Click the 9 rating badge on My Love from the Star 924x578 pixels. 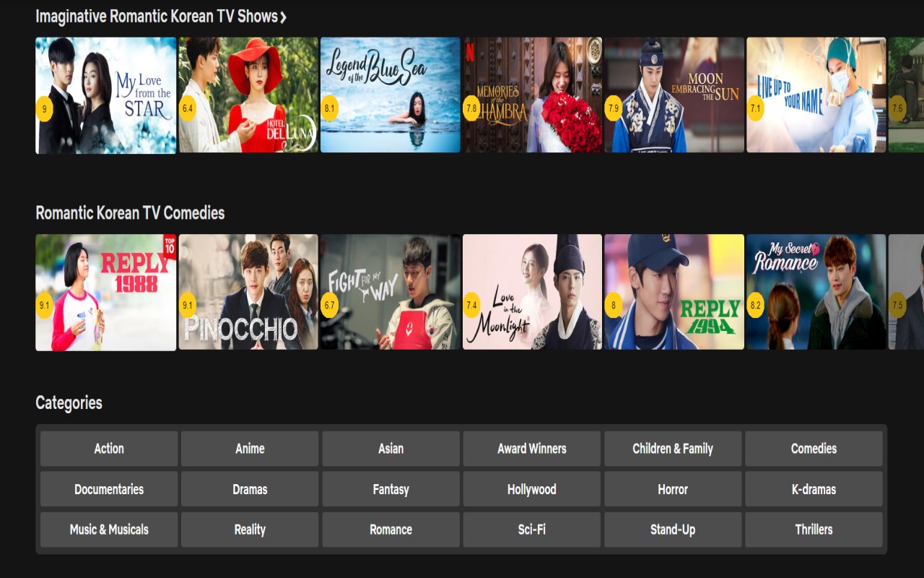click(x=45, y=109)
